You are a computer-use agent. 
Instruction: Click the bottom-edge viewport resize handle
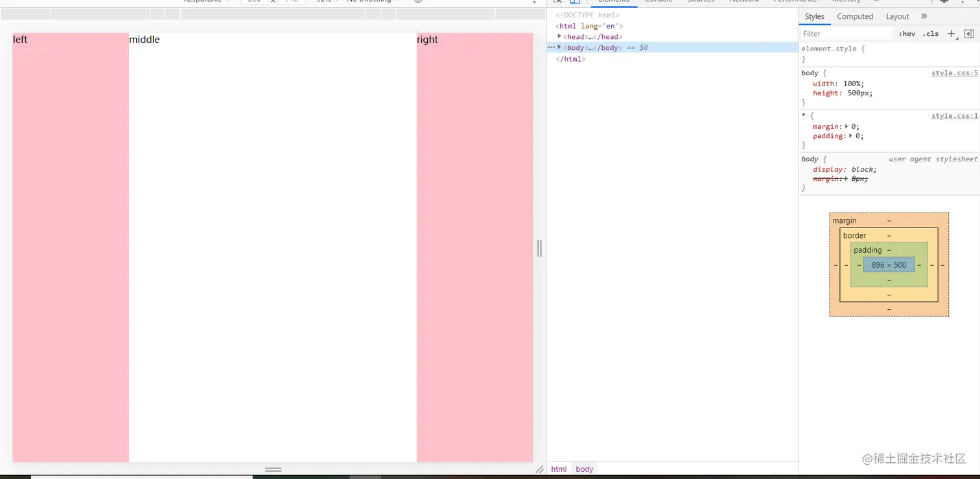[273, 469]
